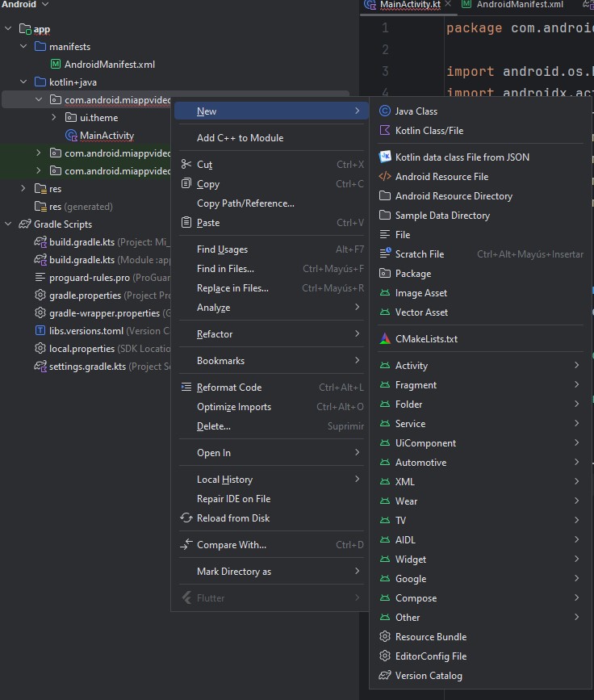The height and width of the screenshot is (700, 594).
Task: Open the Android project view dropdown
Action: point(24,5)
